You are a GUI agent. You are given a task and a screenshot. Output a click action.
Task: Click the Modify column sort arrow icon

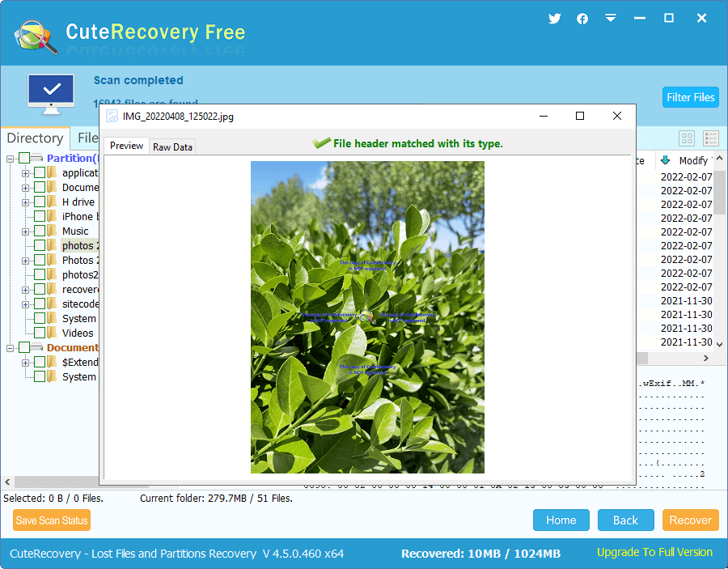[x=665, y=160]
